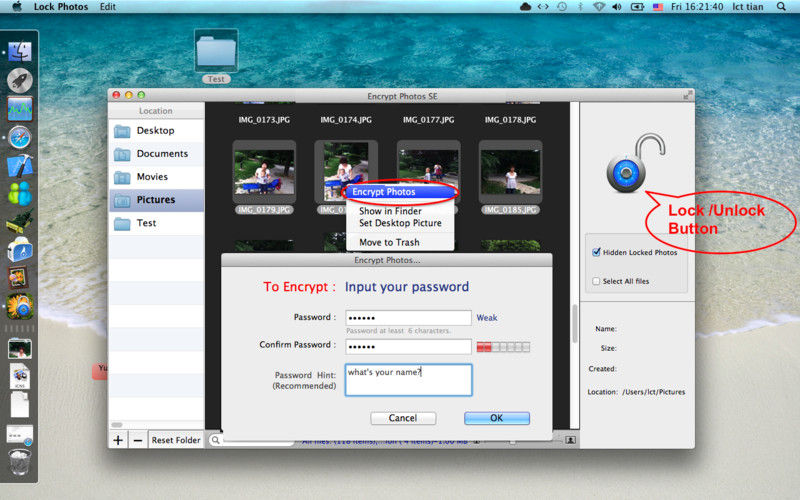Viewport: 800px width, 500px height.
Task: Click the search magnifier in bottom bar
Action: click(216, 440)
